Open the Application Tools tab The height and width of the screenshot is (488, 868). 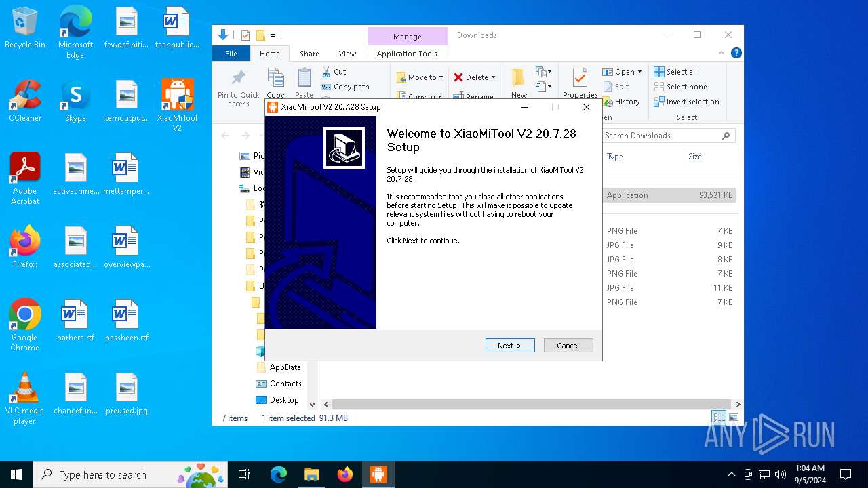407,54
